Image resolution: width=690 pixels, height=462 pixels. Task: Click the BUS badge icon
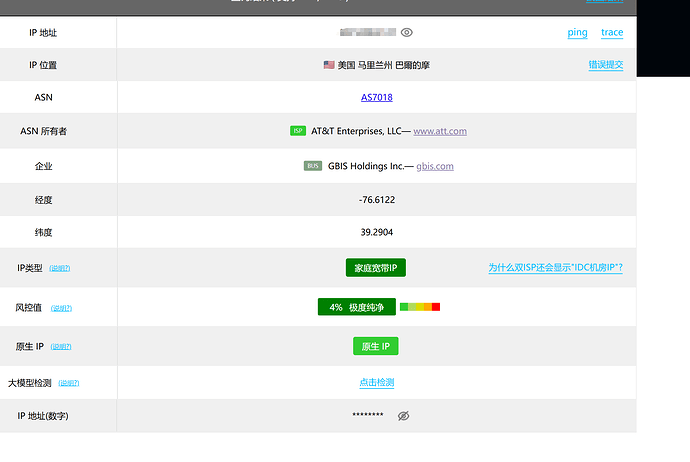click(x=313, y=166)
